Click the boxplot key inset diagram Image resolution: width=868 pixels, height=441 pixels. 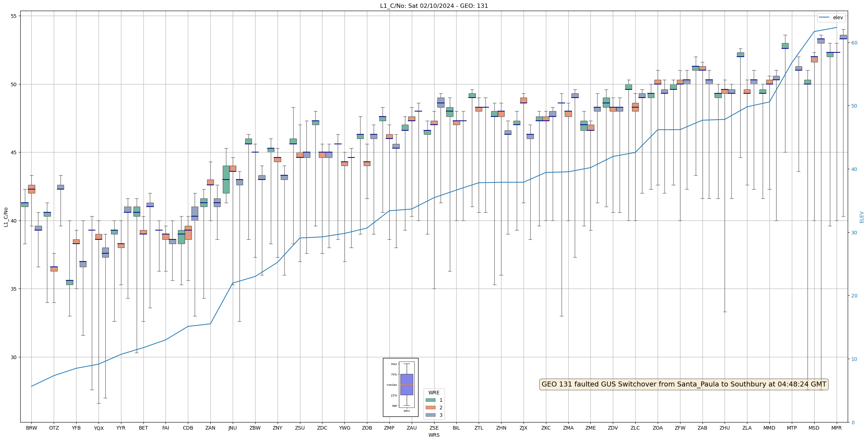click(x=400, y=387)
